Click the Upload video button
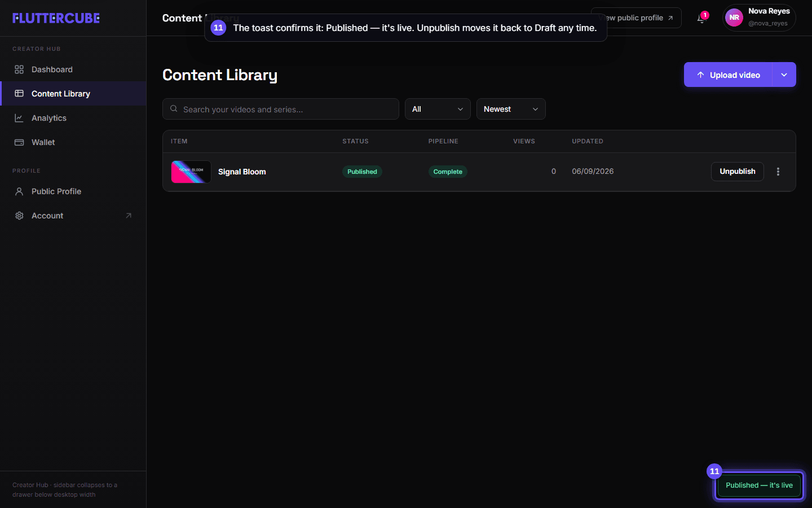 pos(728,75)
